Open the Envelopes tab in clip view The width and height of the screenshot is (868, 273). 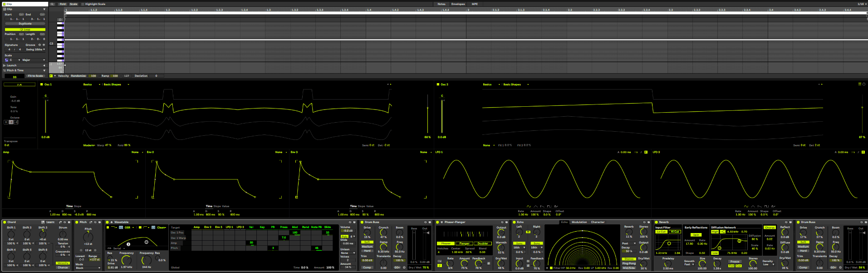(x=458, y=4)
